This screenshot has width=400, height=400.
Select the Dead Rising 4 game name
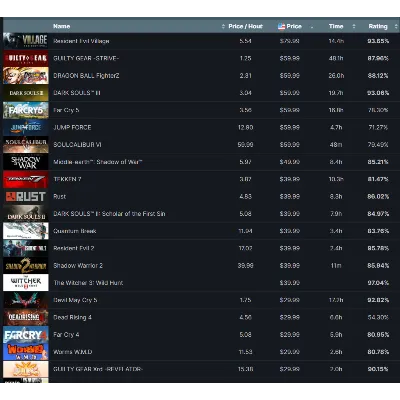(x=72, y=317)
